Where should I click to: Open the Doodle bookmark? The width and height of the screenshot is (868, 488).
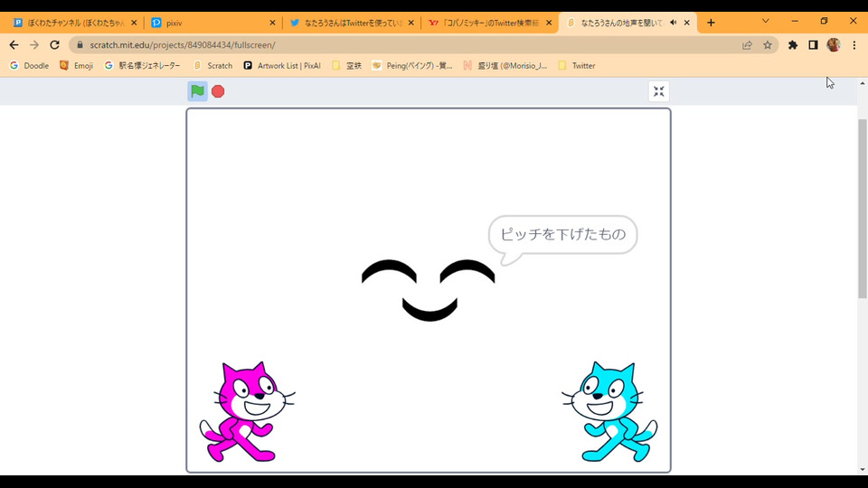coord(29,65)
